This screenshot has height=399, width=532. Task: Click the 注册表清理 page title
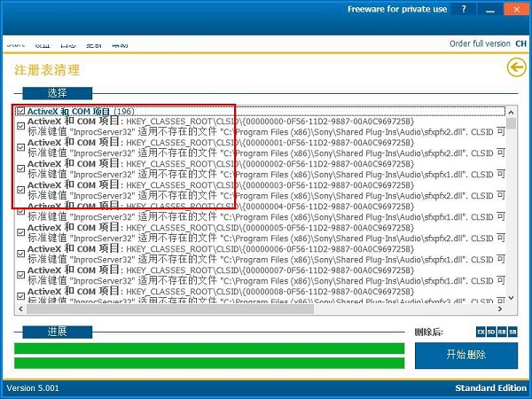pos(47,70)
